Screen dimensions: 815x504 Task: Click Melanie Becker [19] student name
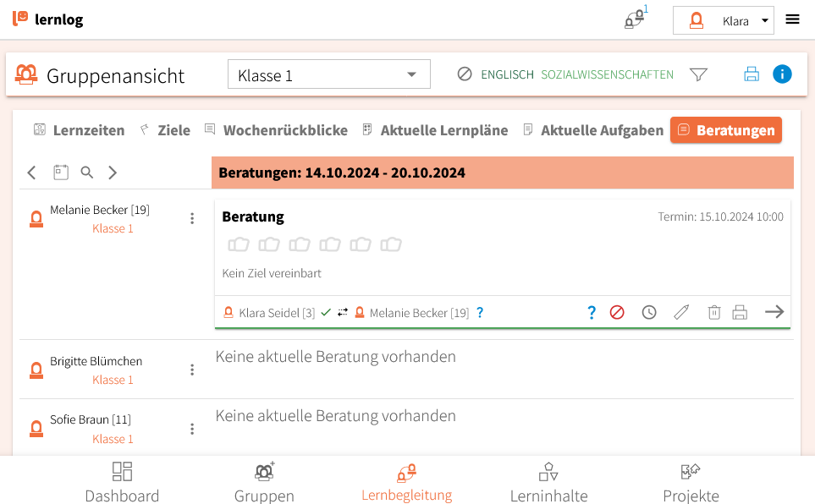pos(100,210)
